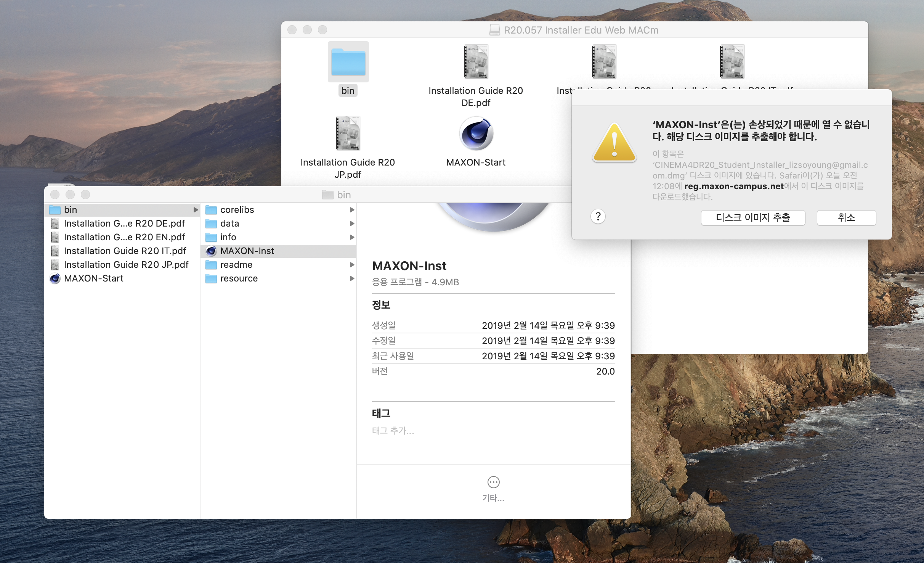Expand info folder arrow
The width and height of the screenshot is (924, 563).
pos(352,237)
